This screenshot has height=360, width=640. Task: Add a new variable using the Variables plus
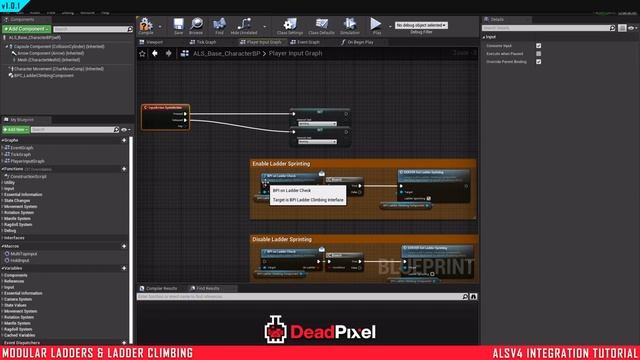click(124, 268)
